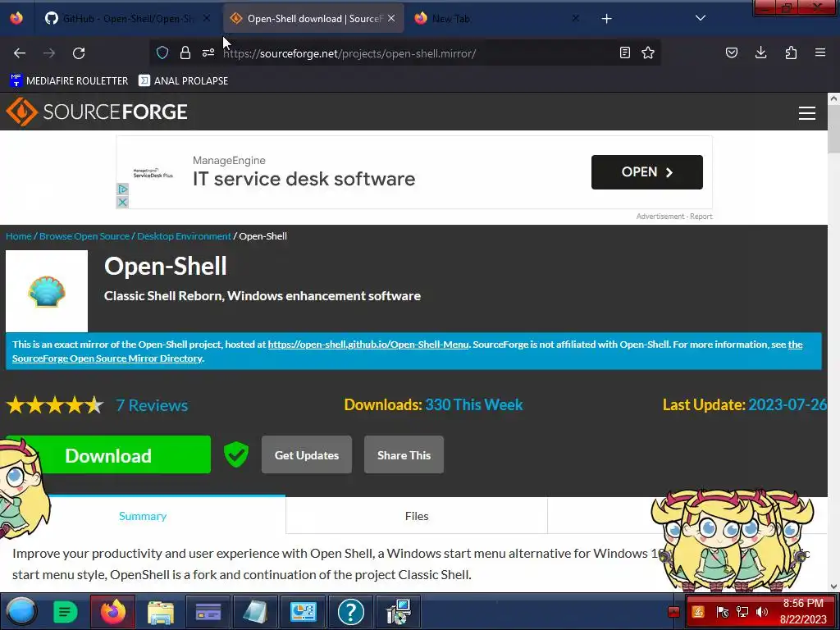The height and width of the screenshot is (630, 840).
Task: Open a new tab with plus button
Action: pos(606,19)
